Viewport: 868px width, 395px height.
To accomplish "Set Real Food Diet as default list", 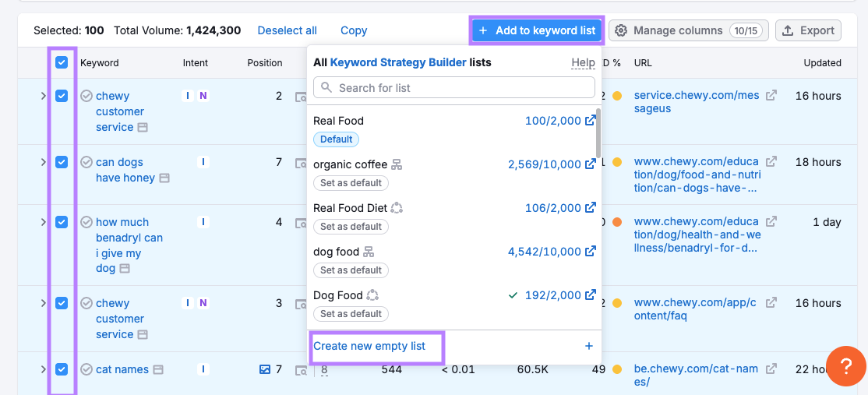I will click(351, 226).
